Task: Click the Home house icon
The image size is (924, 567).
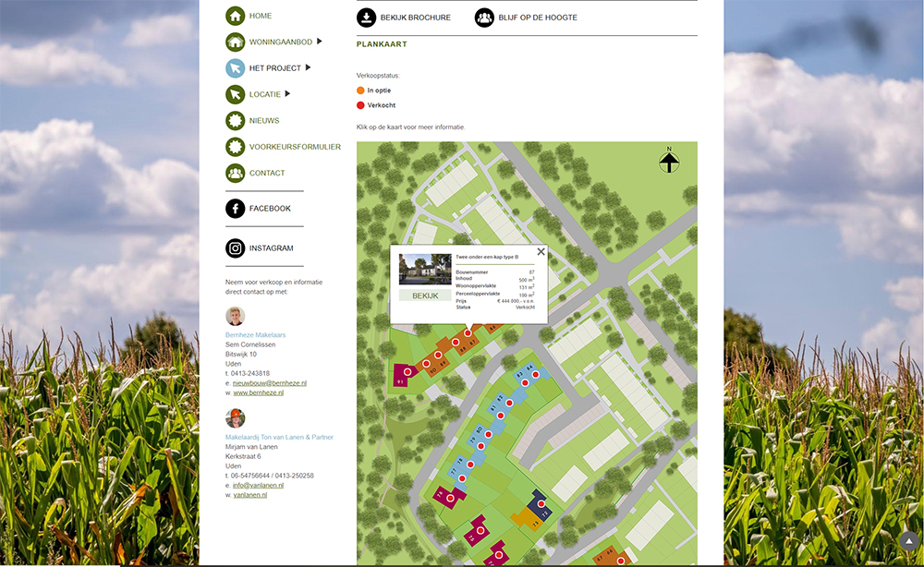Action: [235, 16]
